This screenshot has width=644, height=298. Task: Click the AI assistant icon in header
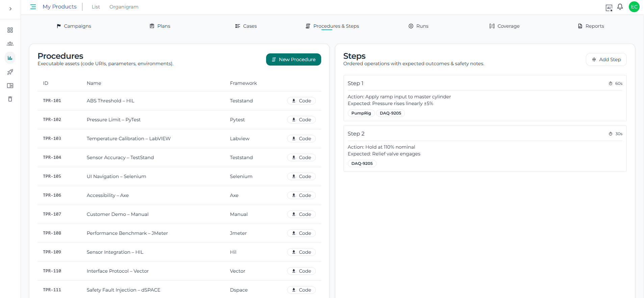pyautogui.click(x=609, y=8)
